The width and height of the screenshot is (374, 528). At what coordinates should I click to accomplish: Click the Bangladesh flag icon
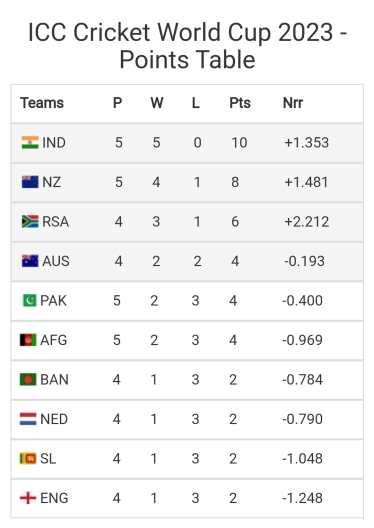[x=28, y=380]
